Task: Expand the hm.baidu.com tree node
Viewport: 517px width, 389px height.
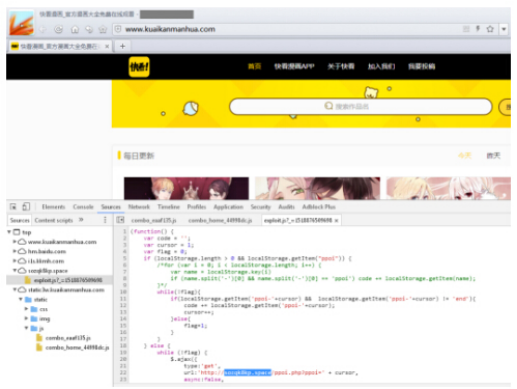Action: (14, 251)
